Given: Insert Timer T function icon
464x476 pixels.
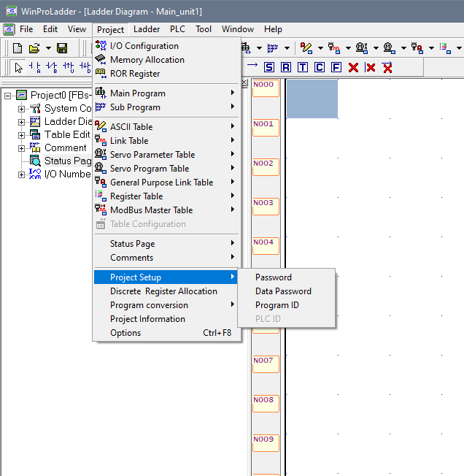Looking at the screenshot, I should click(302, 67).
